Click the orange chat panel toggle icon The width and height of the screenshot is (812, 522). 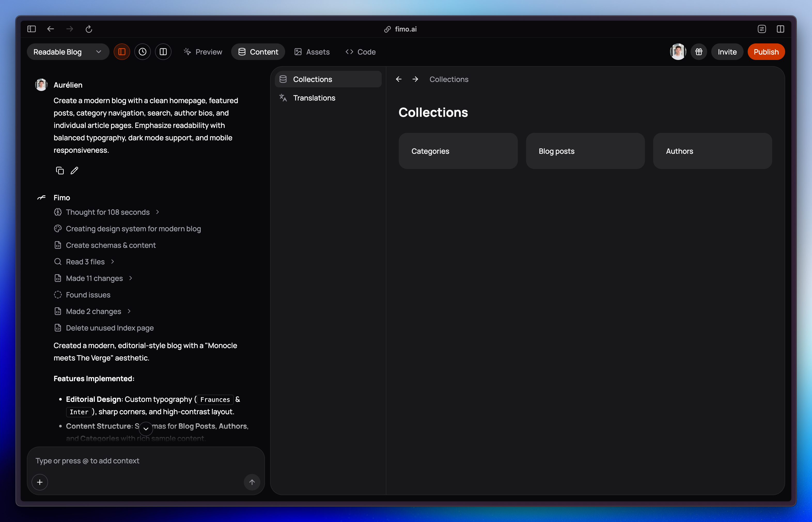[x=122, y=52]
